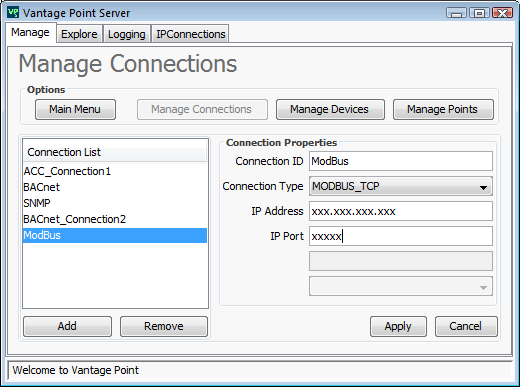Remove the selected connection

tap(164, 326)
